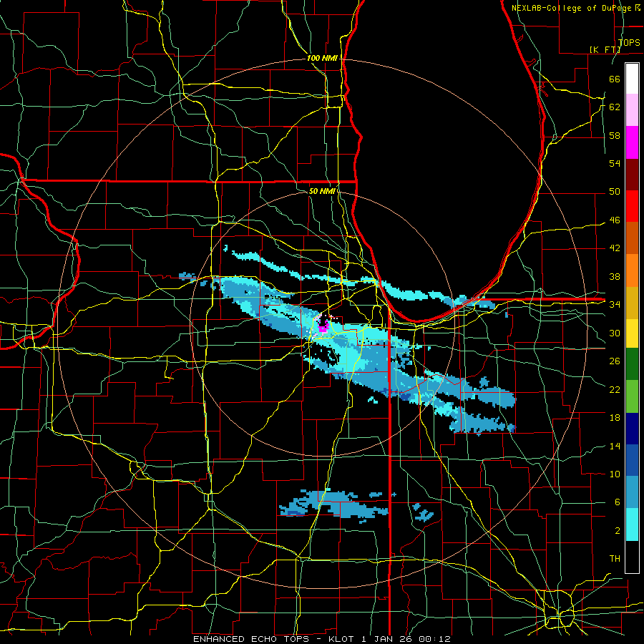Click the "14" legend value
The height and width of the screenshot is (644, 644).
click(x=615, y=446)
